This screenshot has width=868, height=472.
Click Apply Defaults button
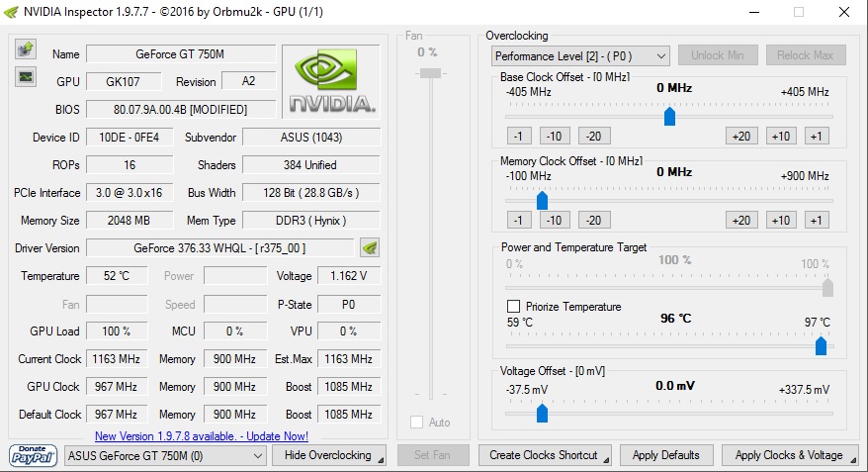point(666,455)
